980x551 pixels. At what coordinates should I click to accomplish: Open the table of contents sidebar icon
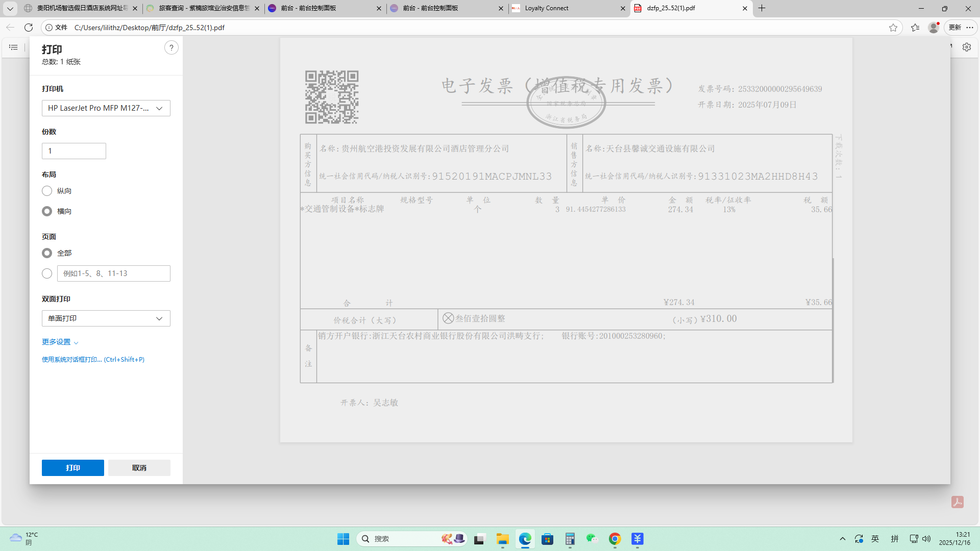point(13,47)
